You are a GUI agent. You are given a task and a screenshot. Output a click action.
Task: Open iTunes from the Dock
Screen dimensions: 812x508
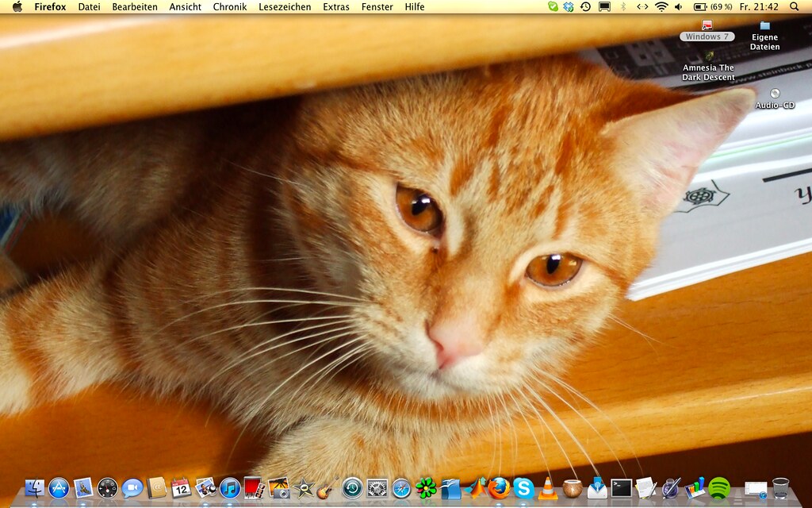coord(230,488)
